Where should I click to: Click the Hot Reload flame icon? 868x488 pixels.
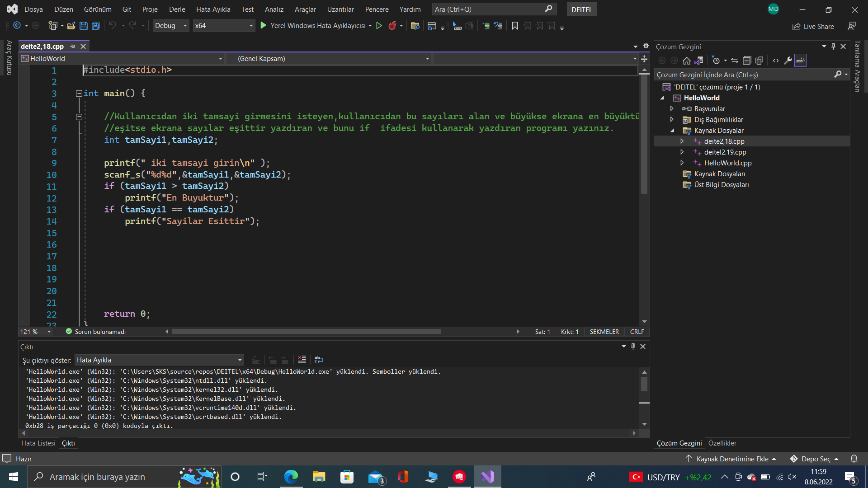coord(392,26)
